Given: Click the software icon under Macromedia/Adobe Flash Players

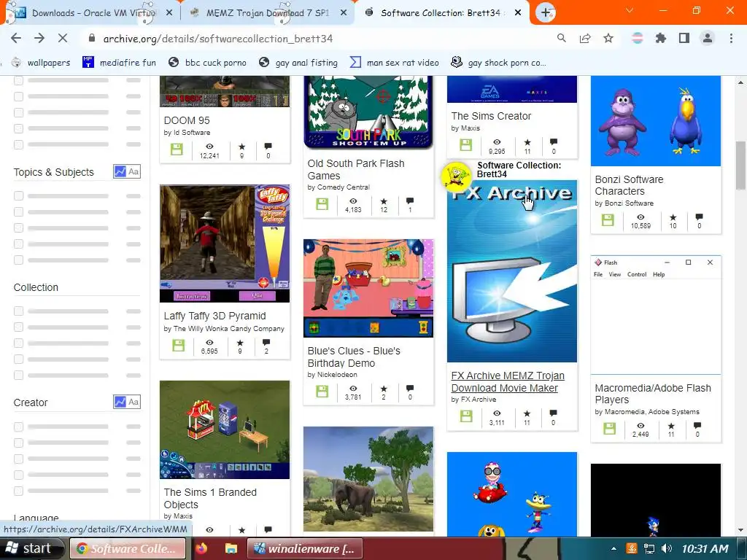Looking at the screenshot, I should coord(610,428).
